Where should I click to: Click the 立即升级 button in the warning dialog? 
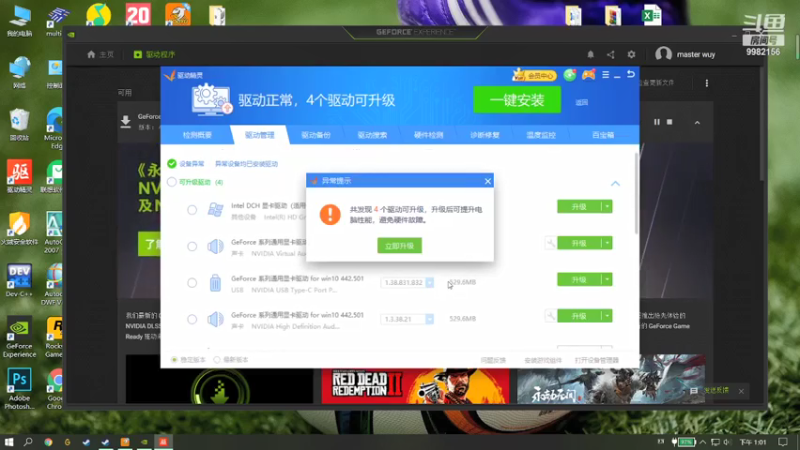click(x=399, y=245)
